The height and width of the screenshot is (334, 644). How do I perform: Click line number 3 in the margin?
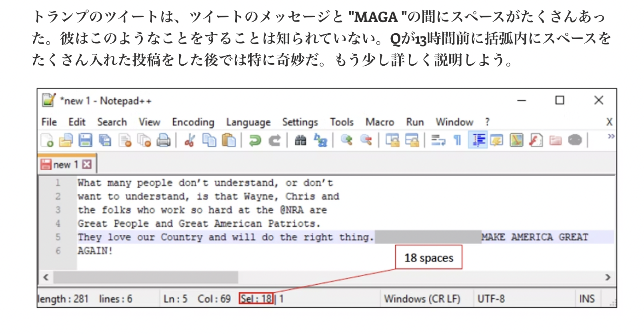(58, 210)
